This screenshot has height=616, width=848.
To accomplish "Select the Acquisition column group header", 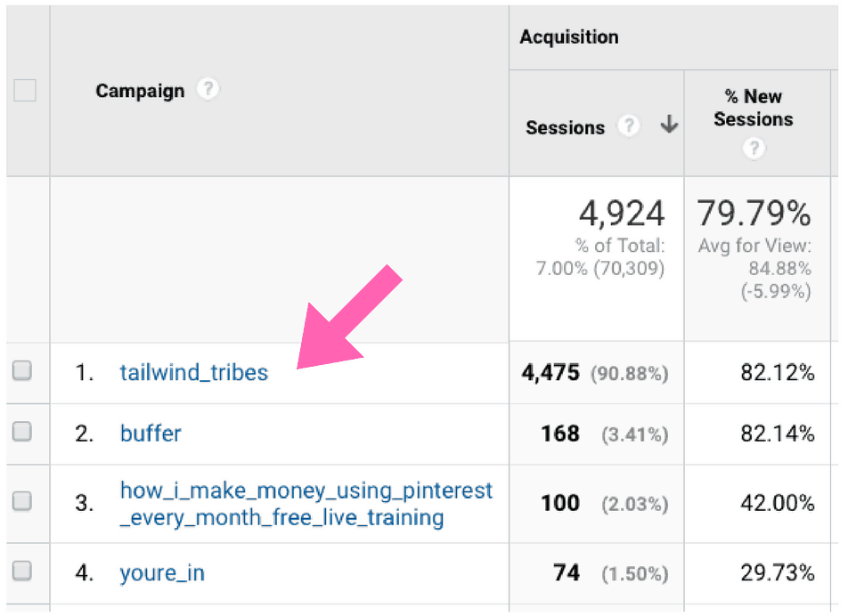I will click(569, 36).
